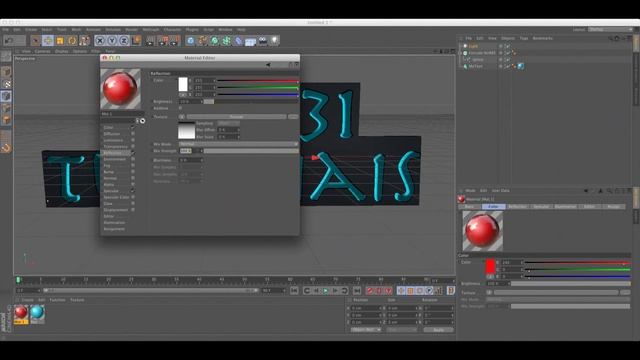Click the coordinate system icon

(x=136, y=40)
